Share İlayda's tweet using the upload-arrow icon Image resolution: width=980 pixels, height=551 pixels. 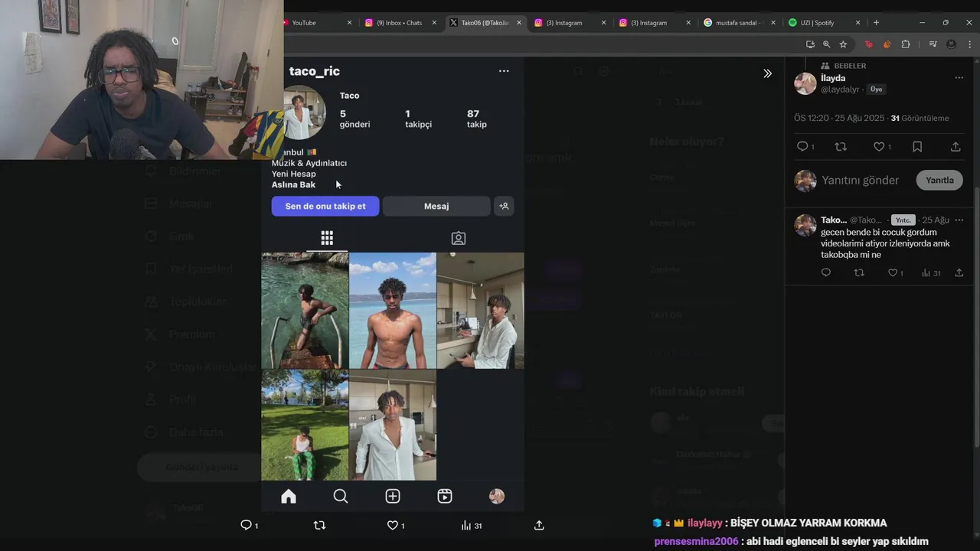tap(955, 146)
